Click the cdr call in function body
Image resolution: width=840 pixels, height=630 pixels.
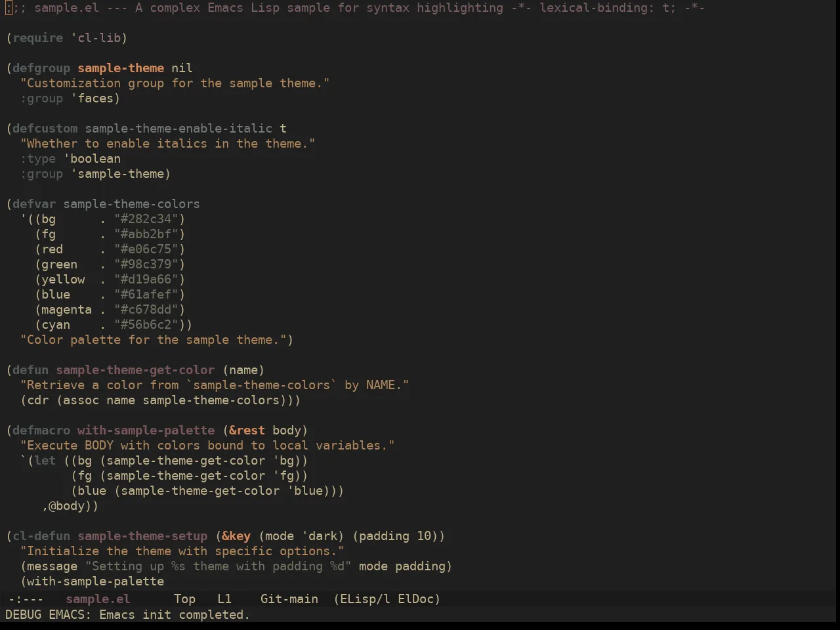pos(38,400)
